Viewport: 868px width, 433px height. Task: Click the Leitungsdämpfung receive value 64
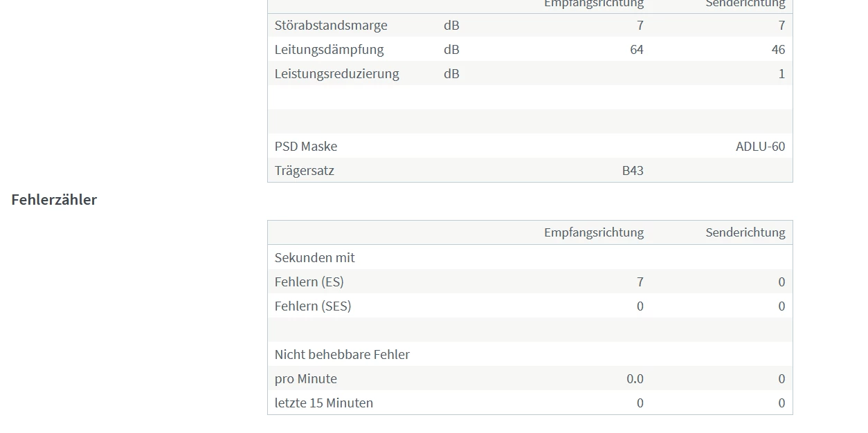(x=637, y=50)
